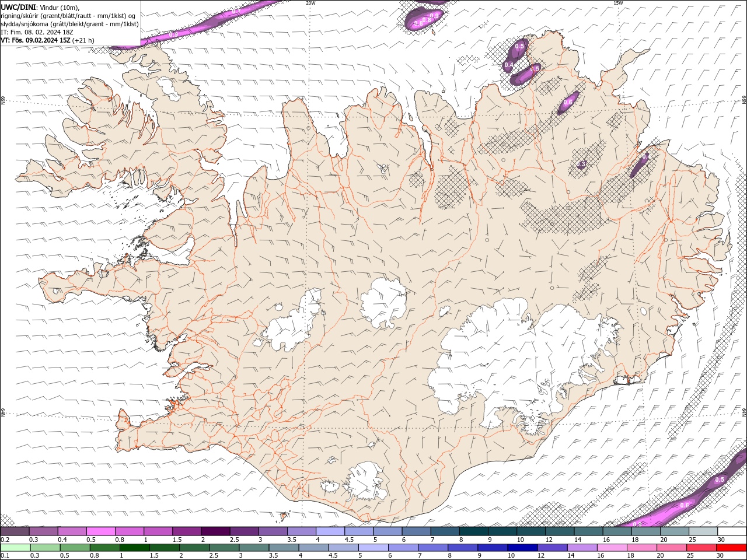Pick the deep navy rain swatch between 10 and 12
This screenshot has width=747, height=560.
coord(522,548)
